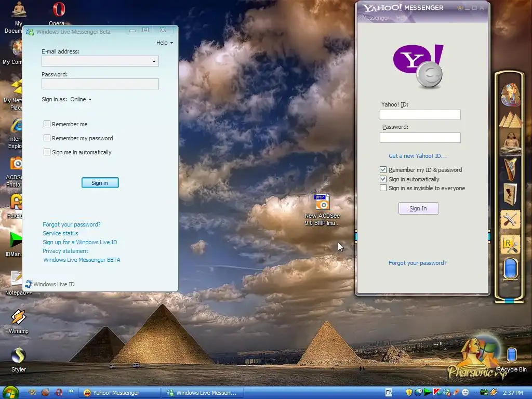532x399 pixels.
Task: Click the pyramids icon in side dock
Action: pyautogui.click(x=510, y=120)
